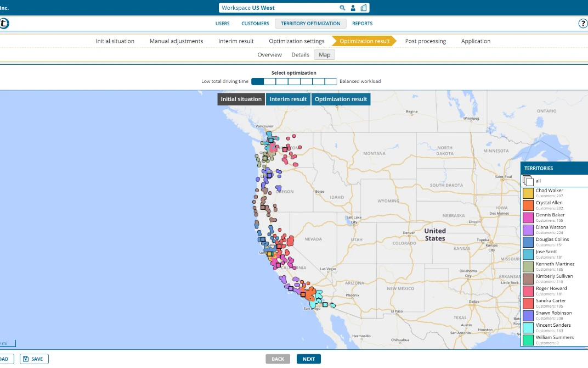Go to the Post processing step

(425, 41)
